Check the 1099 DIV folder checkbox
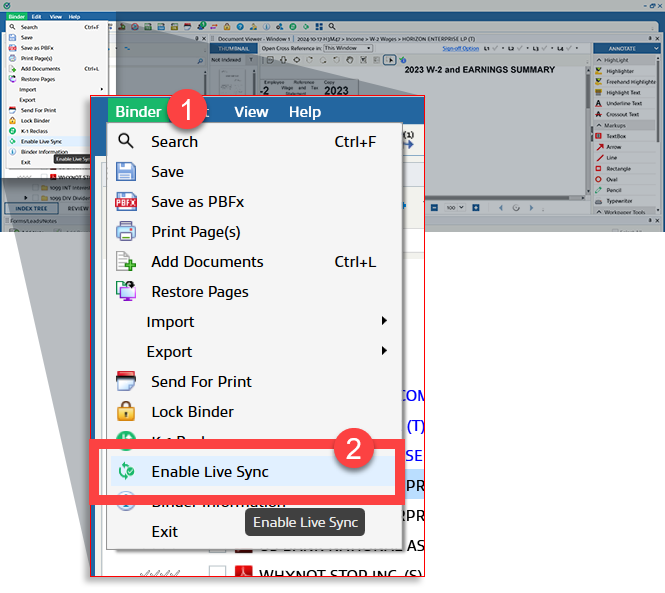This screenshot has width=665, height=593. (36, 198)
